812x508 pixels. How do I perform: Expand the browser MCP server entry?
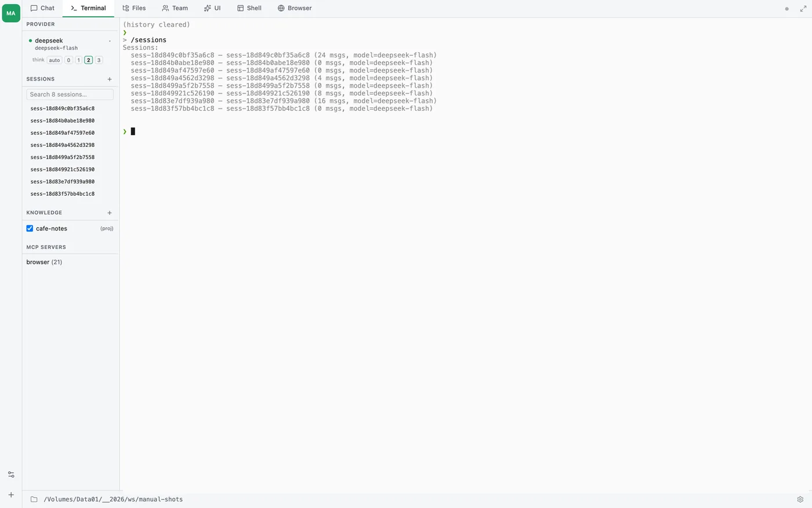pos(44,262)
